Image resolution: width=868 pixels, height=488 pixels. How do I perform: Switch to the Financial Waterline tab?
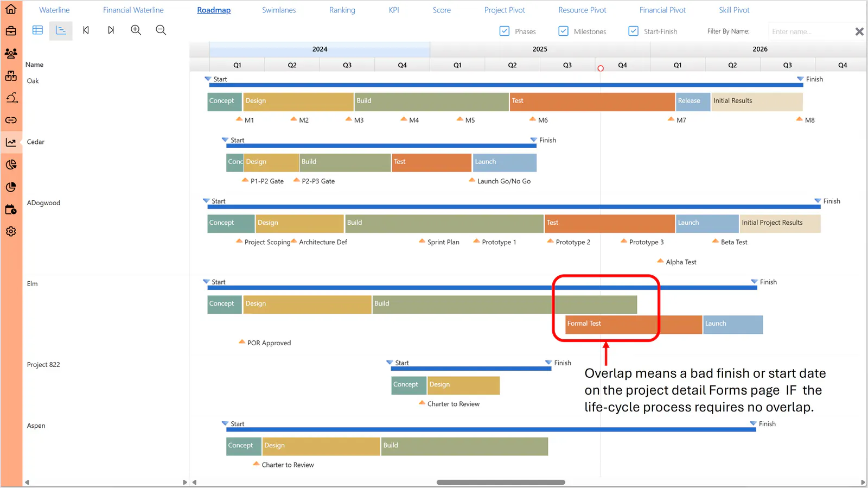click(133, 10)
